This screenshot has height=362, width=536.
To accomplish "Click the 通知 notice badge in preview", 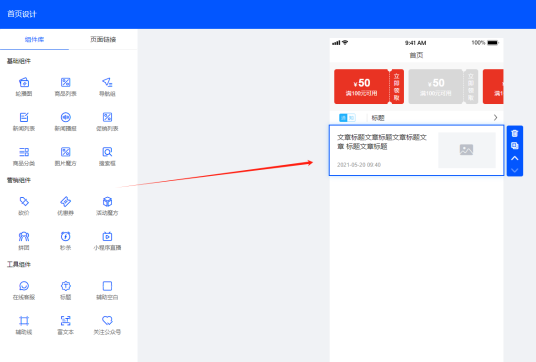I will tap(347, 118).
